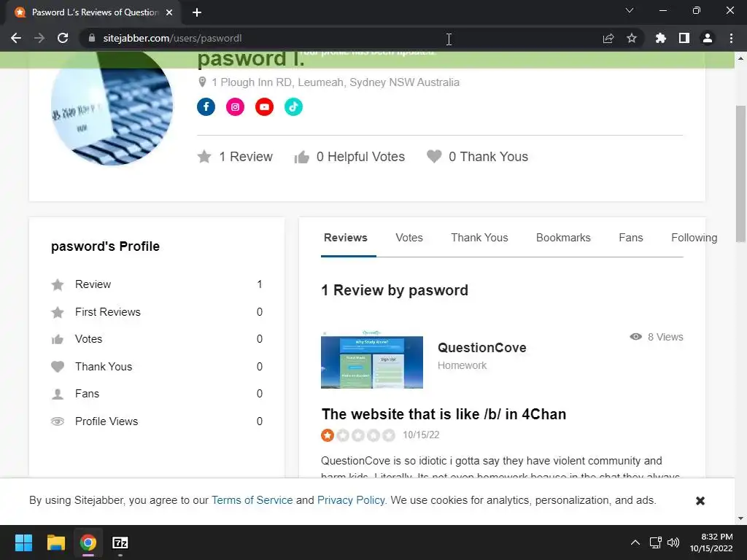Open the tab search dropdown arrow
The height and width of the screenshot is (560, 747).
(630, 10)
